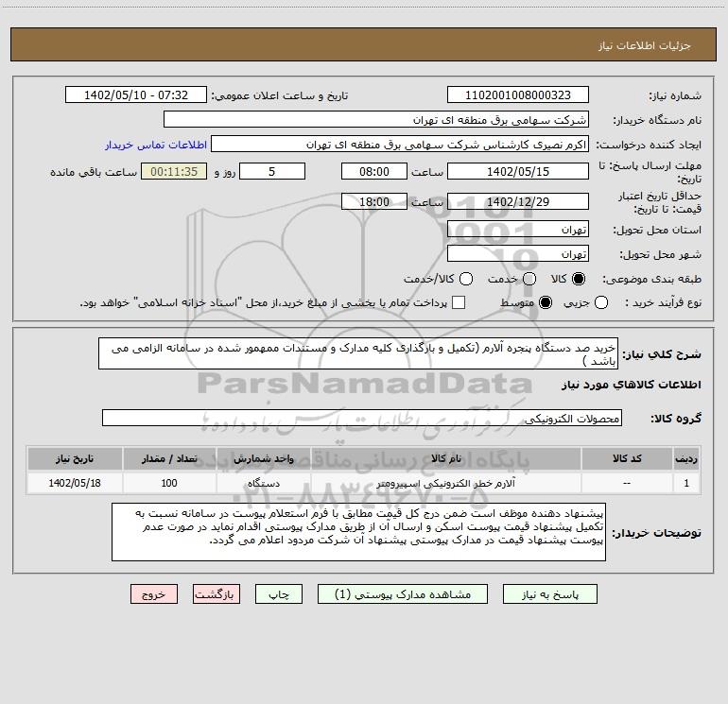Select the کالا radio button
Viewport: 728px width, 704px height.
coord(579,279)
